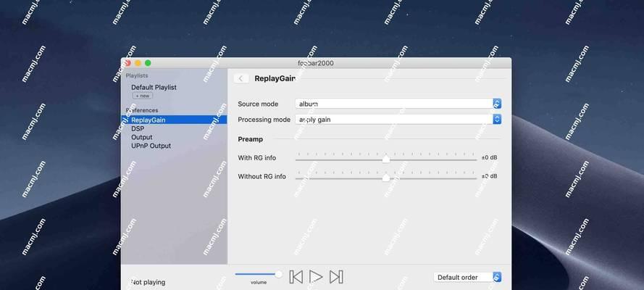This screenshot has width=644, height=290.
Task: Click the Without RG info preamp slider
Action: click(386, 177)
